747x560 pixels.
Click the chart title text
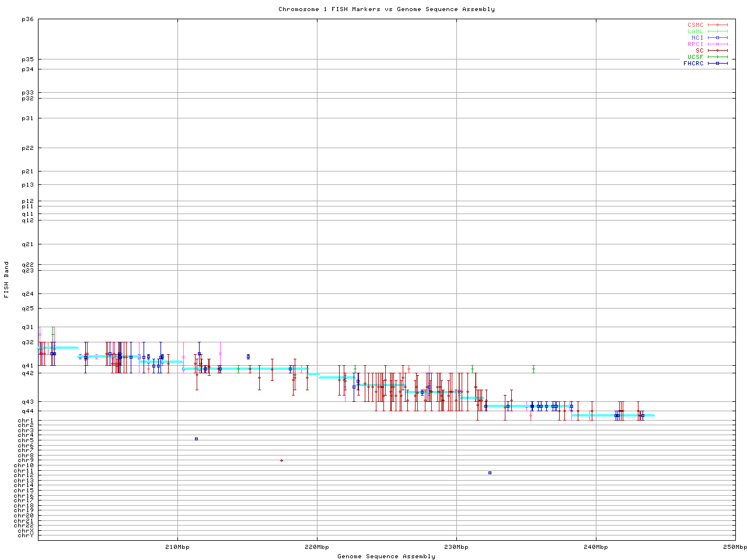386,9
